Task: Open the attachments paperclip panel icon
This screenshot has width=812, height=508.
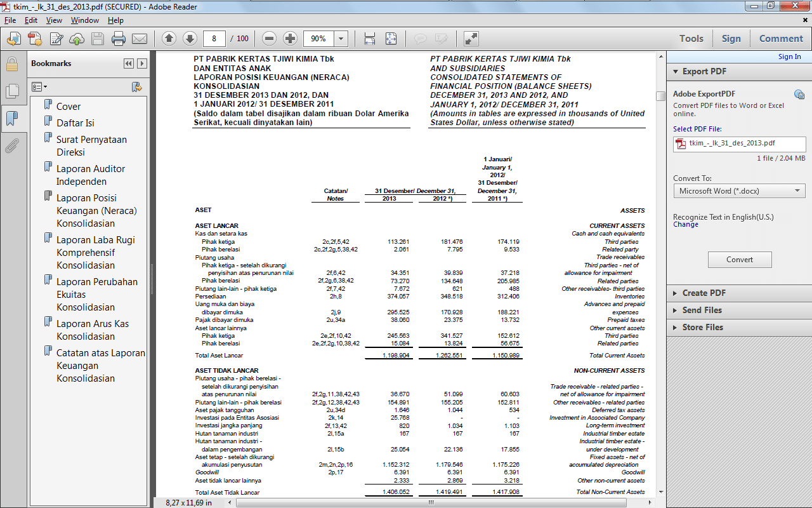Action: pos(11,146)
